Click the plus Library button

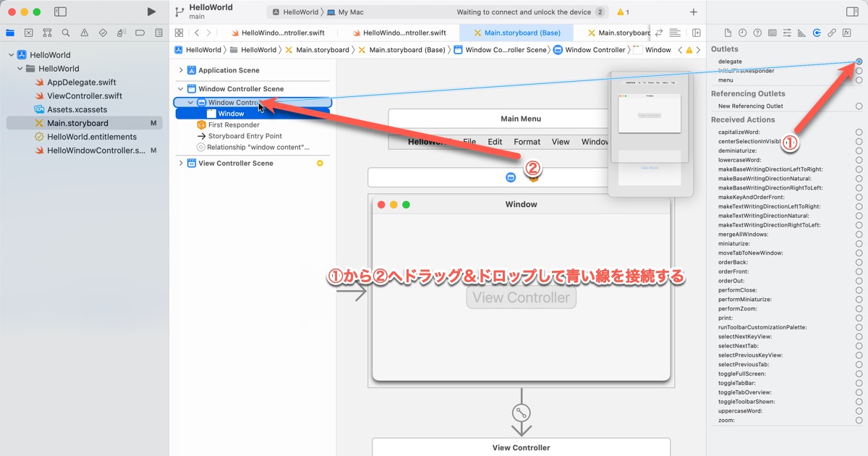[x=694, y=12]
